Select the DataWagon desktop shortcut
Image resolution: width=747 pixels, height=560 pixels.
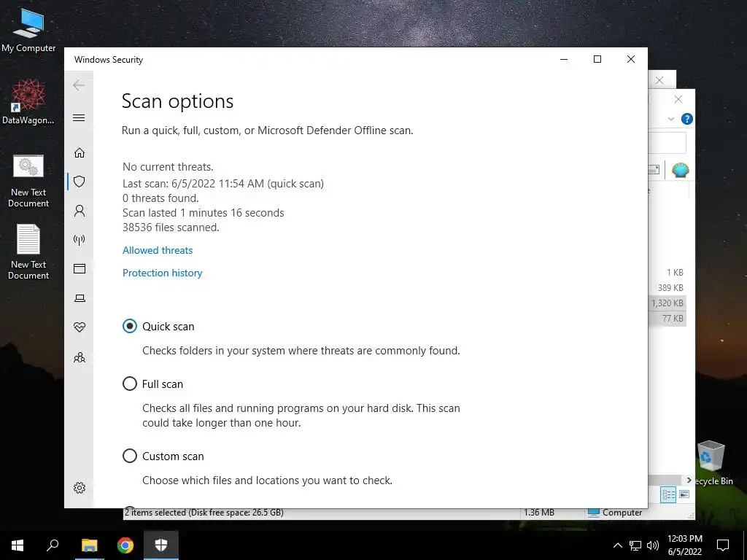28,102
